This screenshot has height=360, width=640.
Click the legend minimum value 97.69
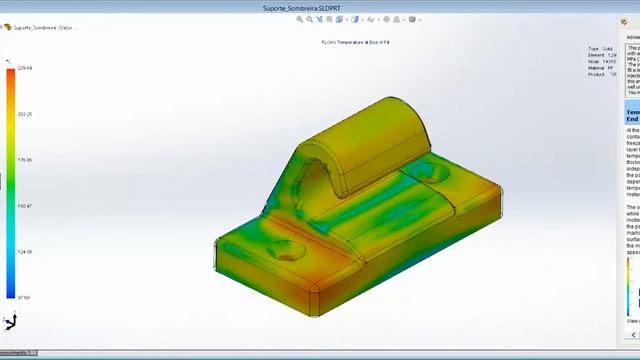(24, 298)
